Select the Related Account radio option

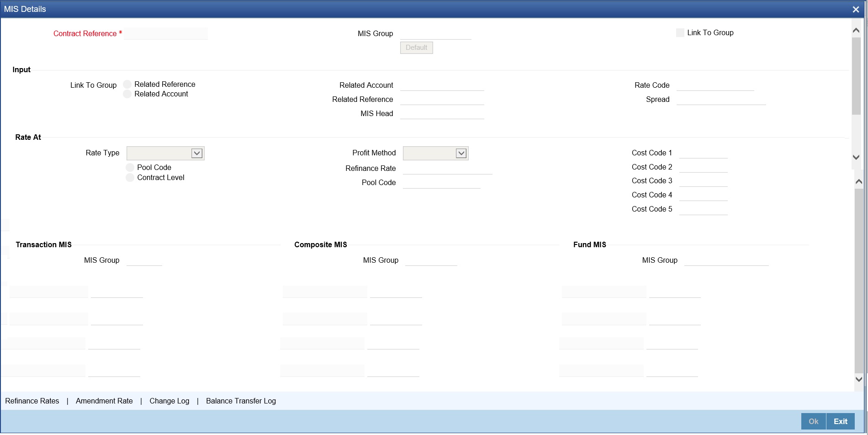point(127,94)
